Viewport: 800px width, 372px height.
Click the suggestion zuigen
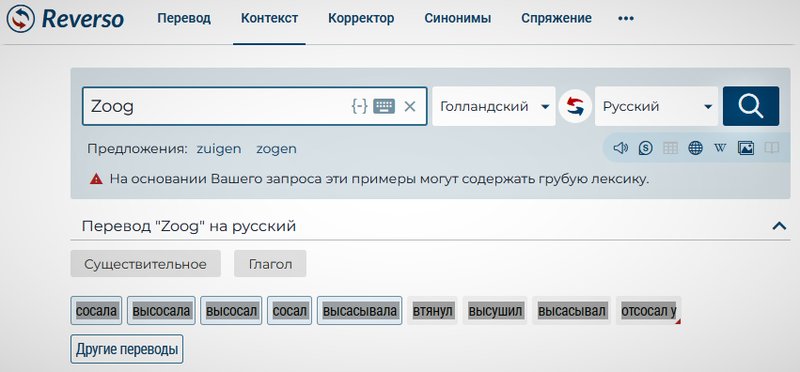click(x=219, y=149)
